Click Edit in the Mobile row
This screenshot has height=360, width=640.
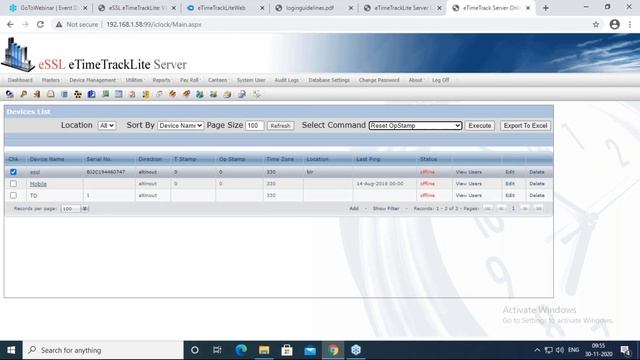pos(510,184)
